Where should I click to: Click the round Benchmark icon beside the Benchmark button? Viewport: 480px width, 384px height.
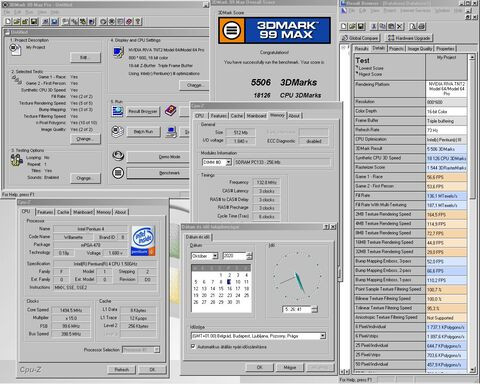[118, 173]
